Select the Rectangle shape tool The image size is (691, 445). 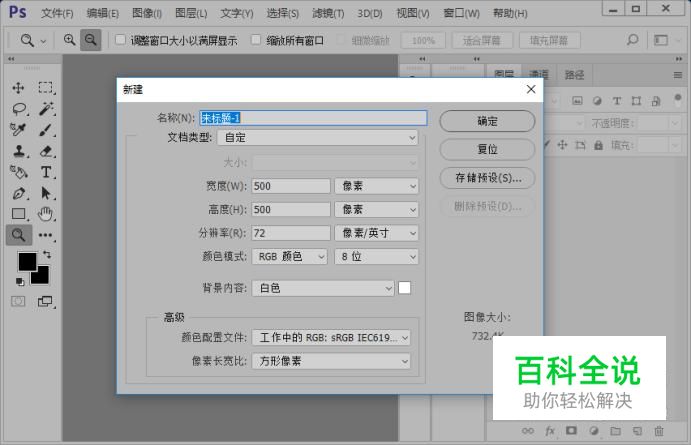point(19,214)
